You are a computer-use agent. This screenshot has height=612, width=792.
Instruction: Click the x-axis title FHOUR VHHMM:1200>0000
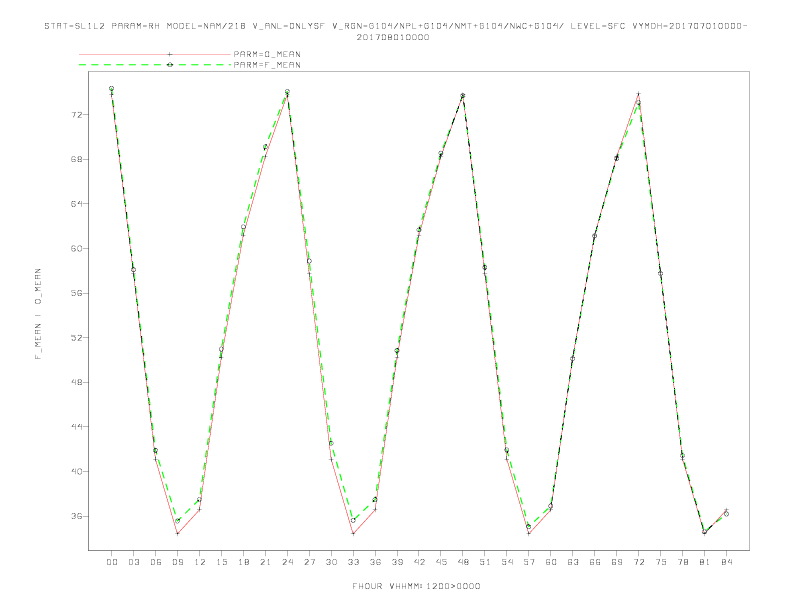pyautogui.click(x=416, y=586)
